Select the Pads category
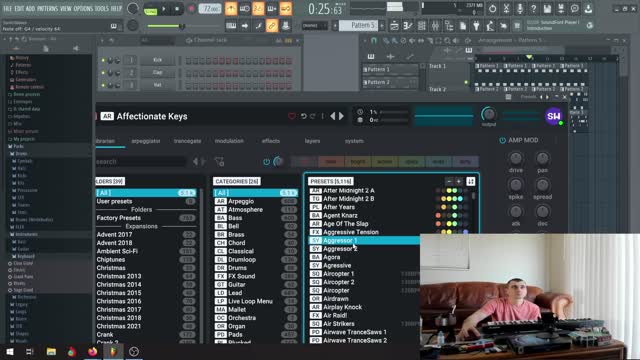The height and width of the screenshot is (360, 640). 256,334
